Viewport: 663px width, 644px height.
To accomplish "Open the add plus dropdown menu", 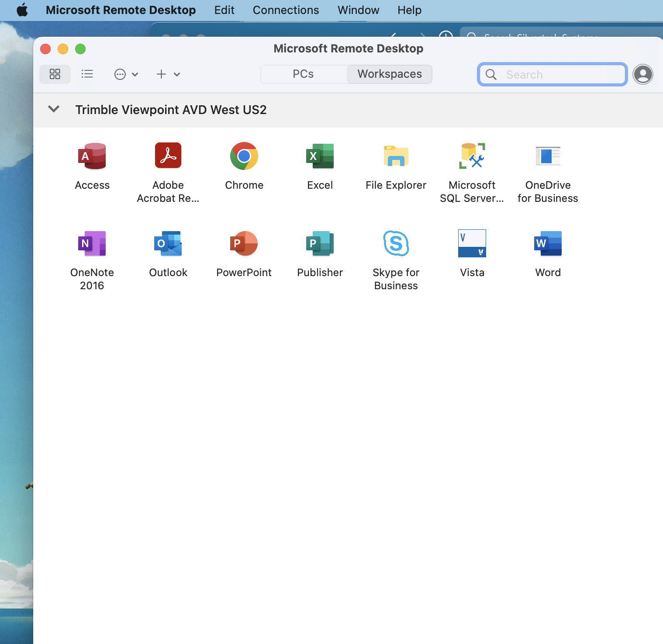I will point(168,74).
